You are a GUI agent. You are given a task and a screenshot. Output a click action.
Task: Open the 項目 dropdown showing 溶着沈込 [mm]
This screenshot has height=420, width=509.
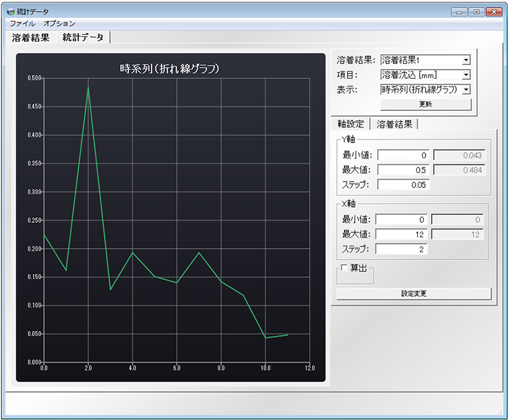click(x=466, y=75)
